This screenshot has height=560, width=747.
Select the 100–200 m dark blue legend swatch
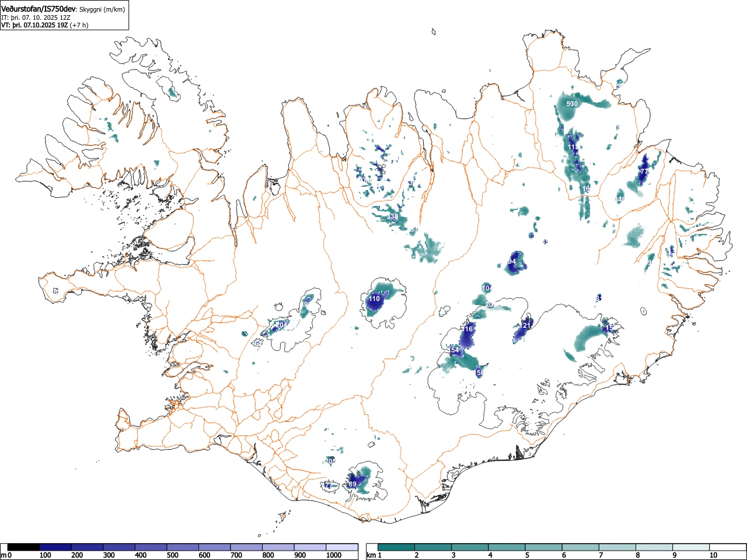(55, 547)
